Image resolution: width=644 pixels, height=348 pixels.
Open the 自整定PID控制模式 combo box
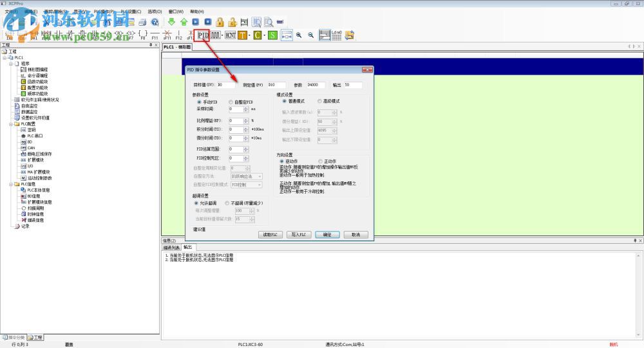coord(247,185)
